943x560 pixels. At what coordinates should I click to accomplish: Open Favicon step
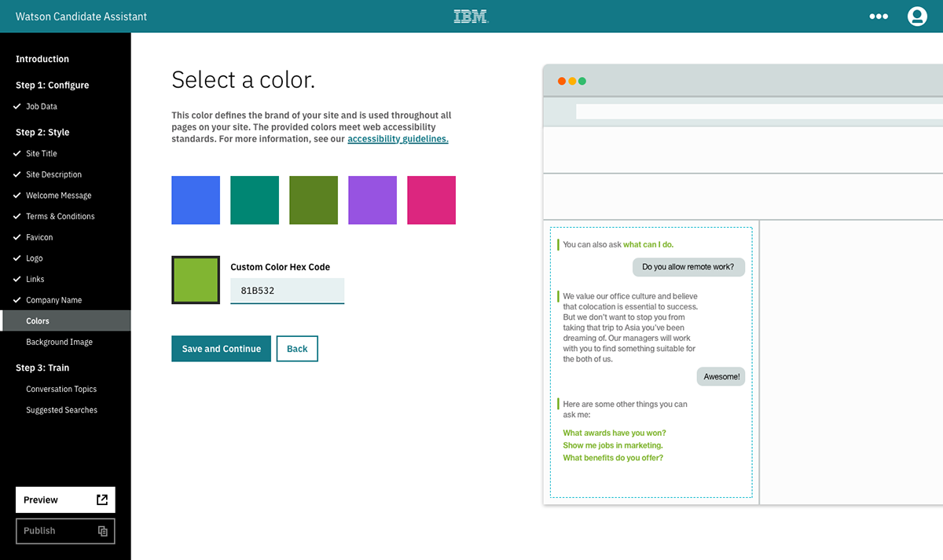[x=39, y=237]
